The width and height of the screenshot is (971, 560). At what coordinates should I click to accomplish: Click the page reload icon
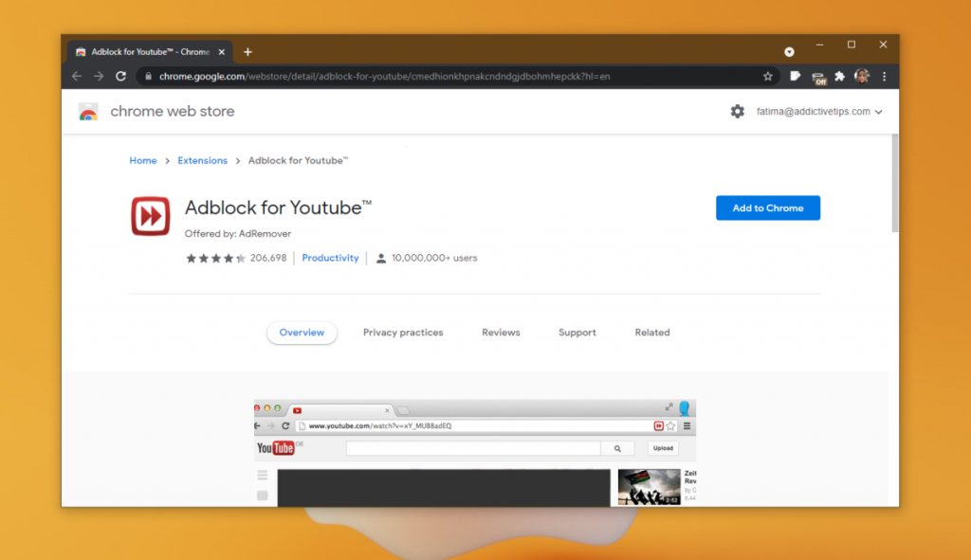click(119, 76)
